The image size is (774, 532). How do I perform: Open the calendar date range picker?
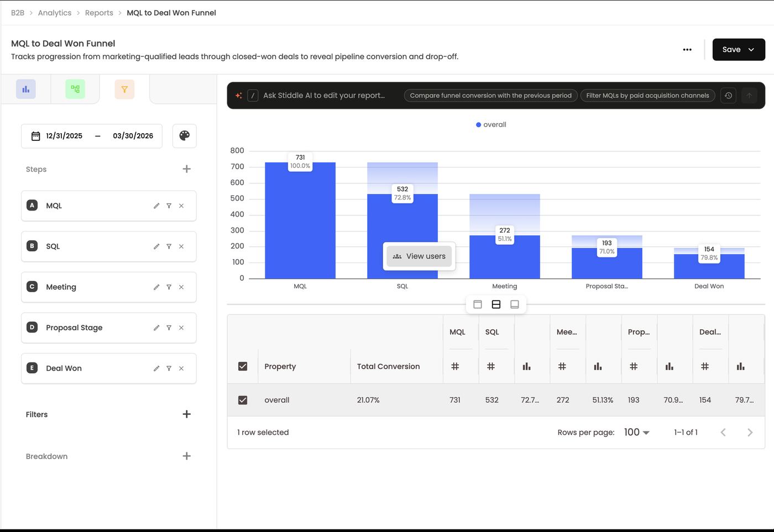pyautogui.click(x=92, y=136)
